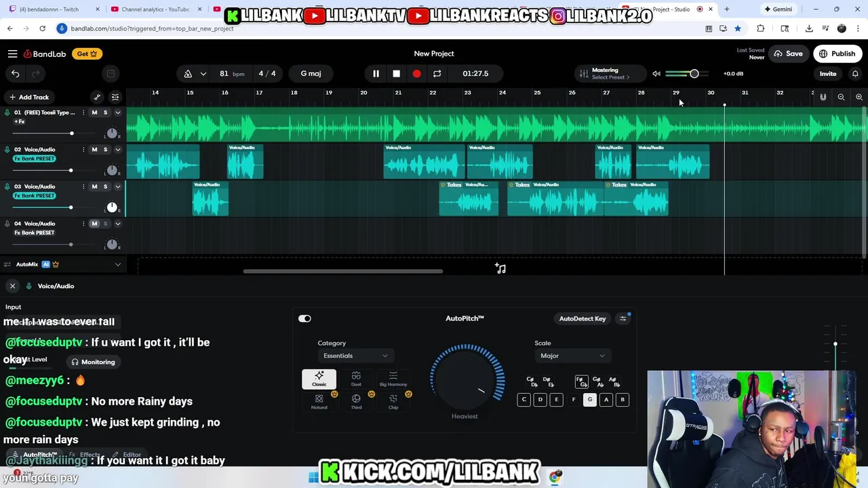Image resolution: width=868 pixels, height=488 pixels.
Task: Mute master output via speaker icon
Action: tap(656, 73)
